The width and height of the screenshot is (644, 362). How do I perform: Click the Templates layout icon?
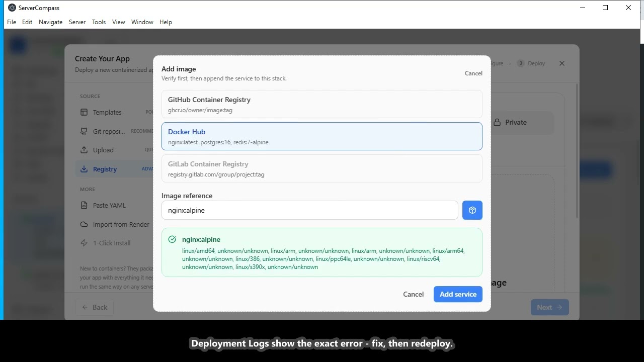(84, 112)
